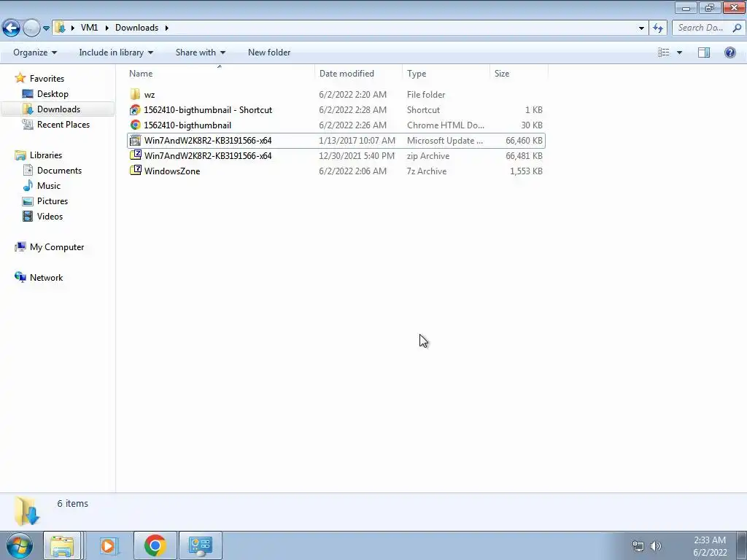
Task: Open the Organize menu
Action: [x=35, y=52]
